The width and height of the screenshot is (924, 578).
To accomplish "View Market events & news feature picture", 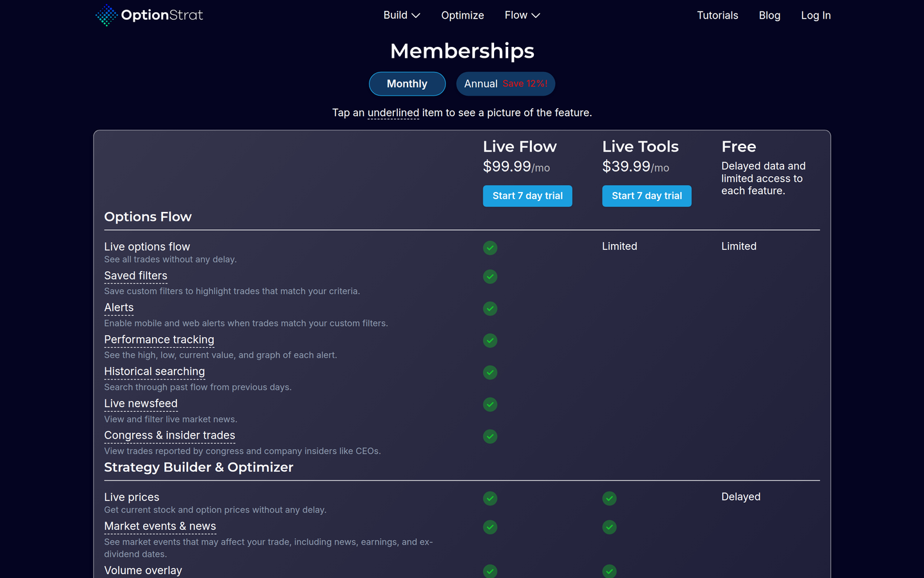I will (x=160, y=527).
